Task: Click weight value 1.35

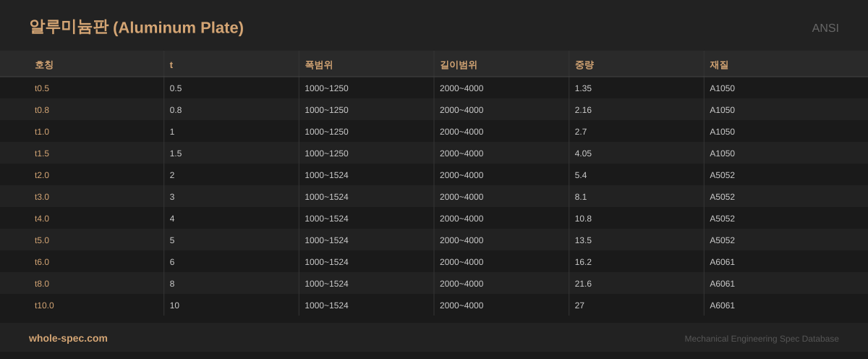Action: pos(584,88)
